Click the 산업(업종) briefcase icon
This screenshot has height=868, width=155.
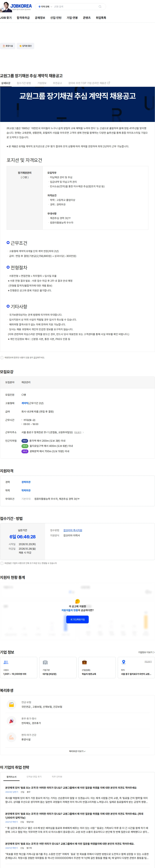84,662
